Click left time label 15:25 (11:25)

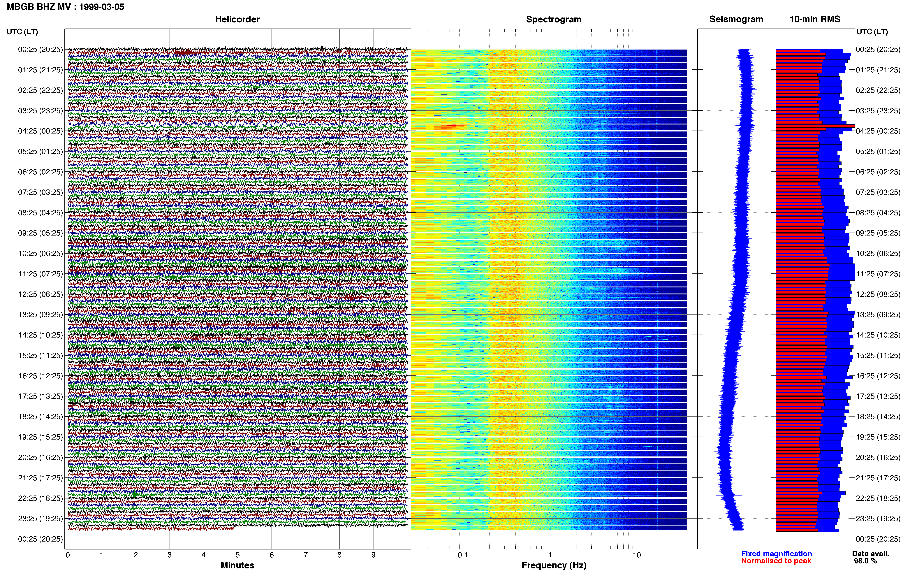click(40, 355)
